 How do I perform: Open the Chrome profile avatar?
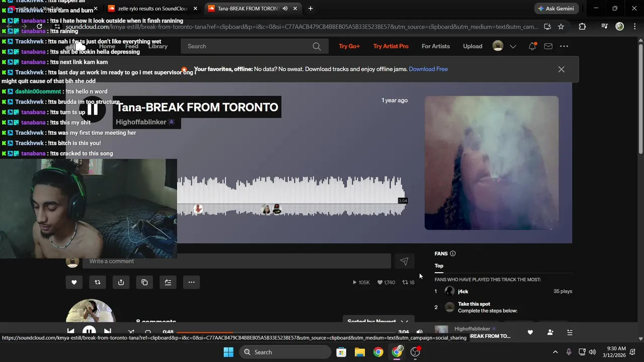pos(620,27)
